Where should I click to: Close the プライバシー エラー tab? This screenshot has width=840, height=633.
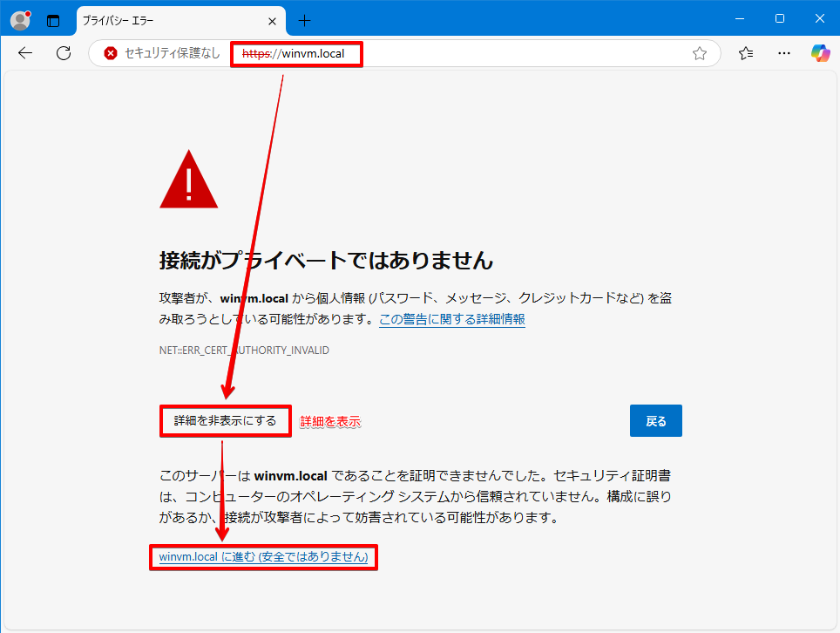(x=272, y=21)
